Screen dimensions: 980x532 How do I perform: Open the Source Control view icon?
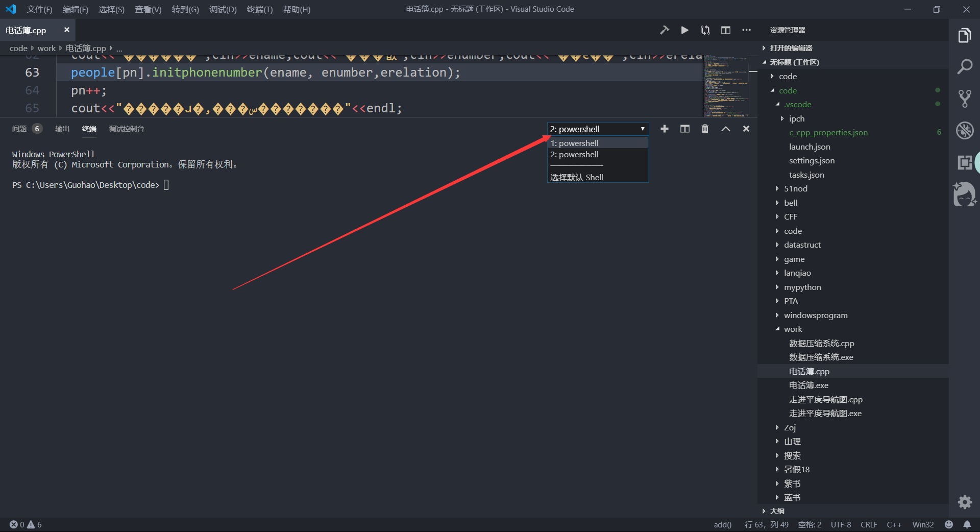pos(964,98)
